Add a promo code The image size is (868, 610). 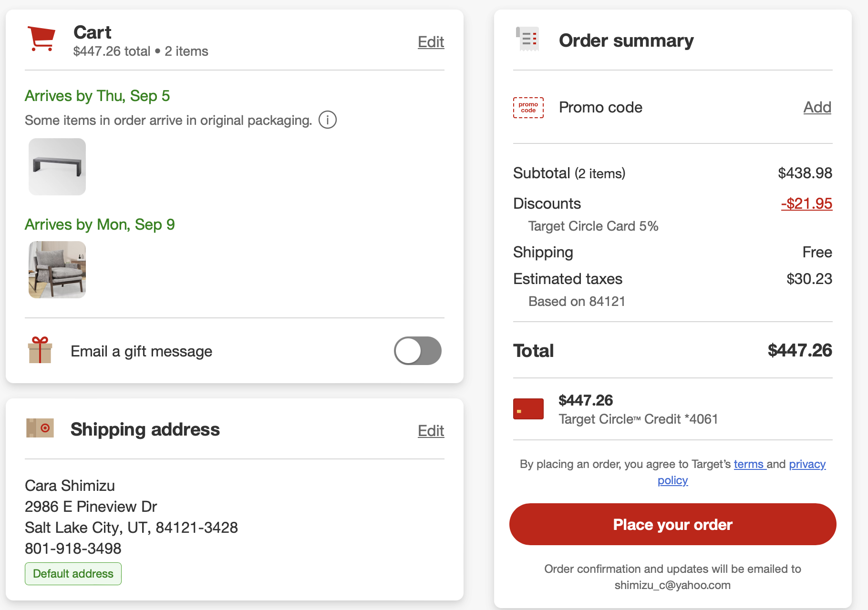pos(817,107)
